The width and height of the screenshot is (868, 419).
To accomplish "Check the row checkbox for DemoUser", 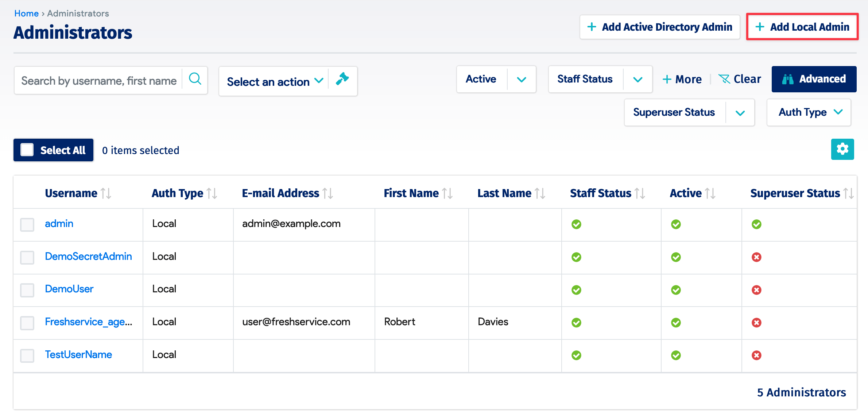I will (27, 290).
